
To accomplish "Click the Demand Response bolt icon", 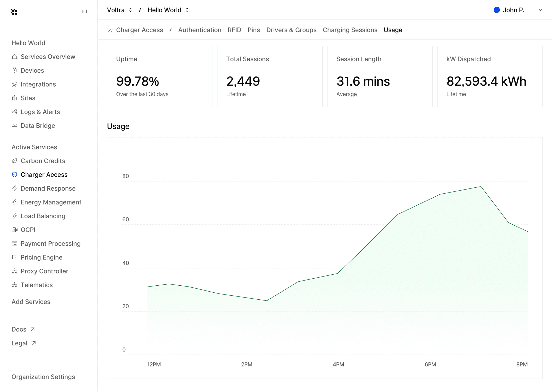I will tap(15, 188).
